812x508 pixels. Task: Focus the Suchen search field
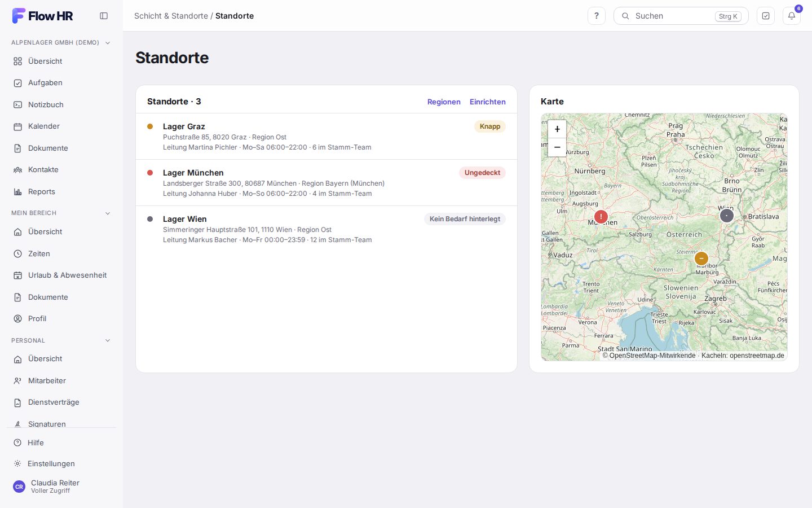[x=681, y=16]
